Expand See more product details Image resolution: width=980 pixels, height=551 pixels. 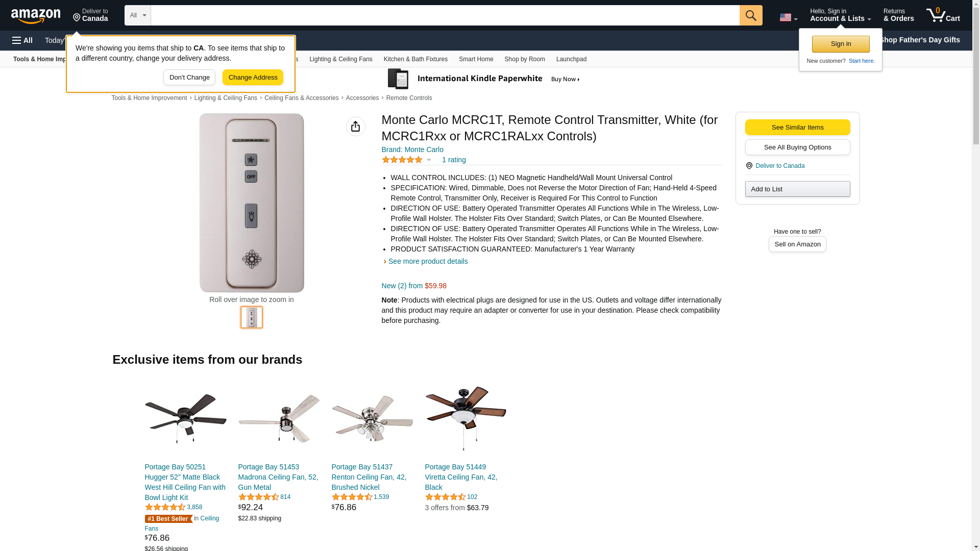tap(427, 261)
